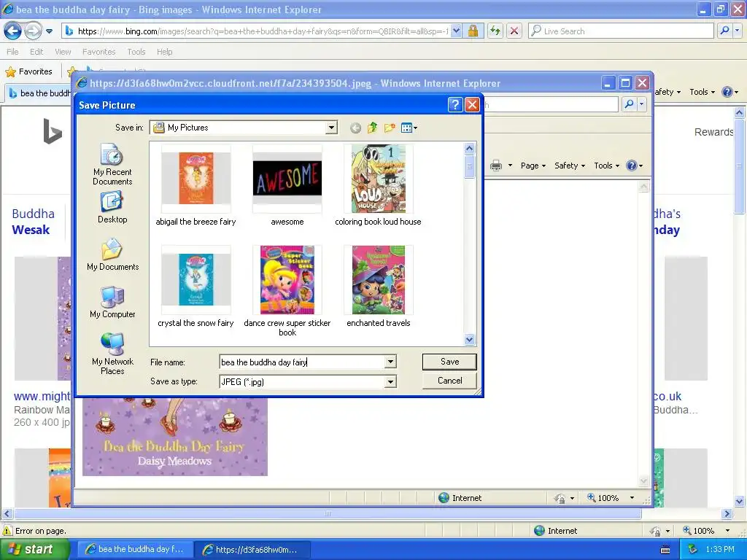
Task: Click the Rewards link on the Bing page
Action: coord(713,132)
